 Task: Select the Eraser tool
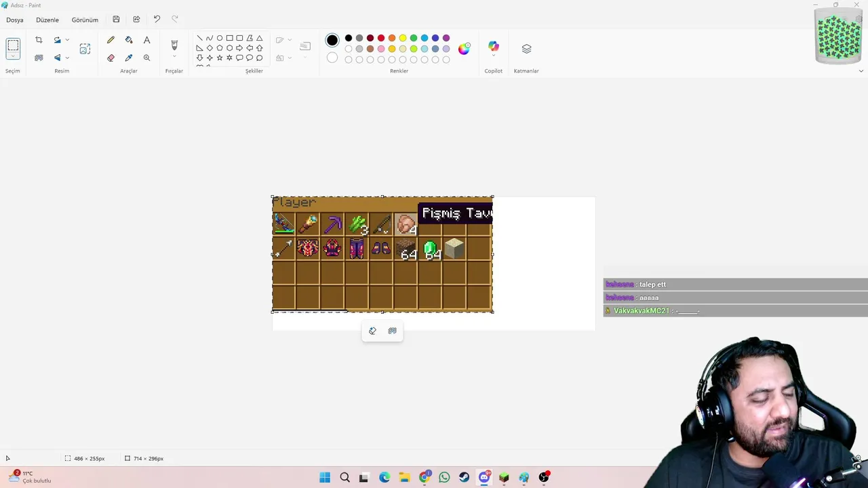click(111, 58)
